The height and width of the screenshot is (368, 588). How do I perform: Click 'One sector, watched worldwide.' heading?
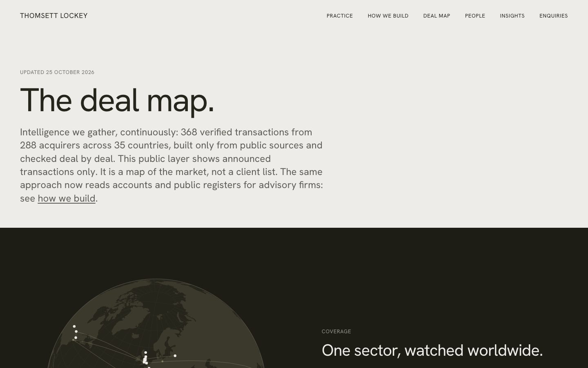[432, 350]
